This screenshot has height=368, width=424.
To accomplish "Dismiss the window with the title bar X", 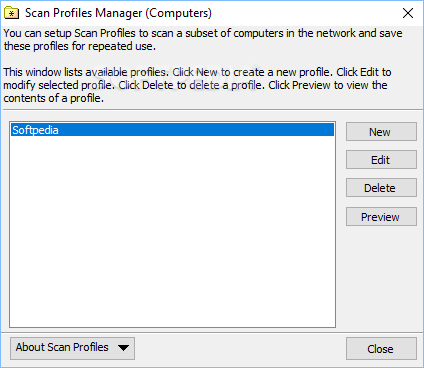I will pos(408,13).
